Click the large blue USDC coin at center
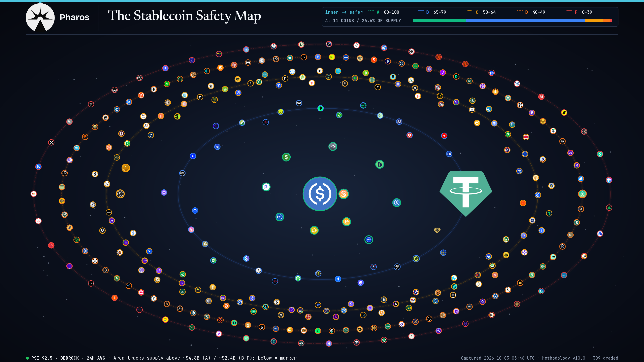 (x=320, y=194)
